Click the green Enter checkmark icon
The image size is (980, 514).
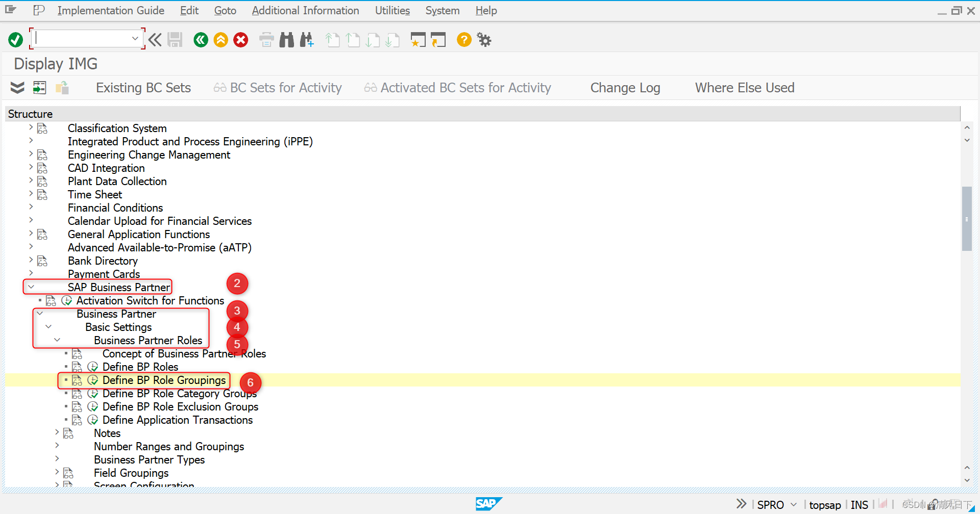click(x=16, y=40)
